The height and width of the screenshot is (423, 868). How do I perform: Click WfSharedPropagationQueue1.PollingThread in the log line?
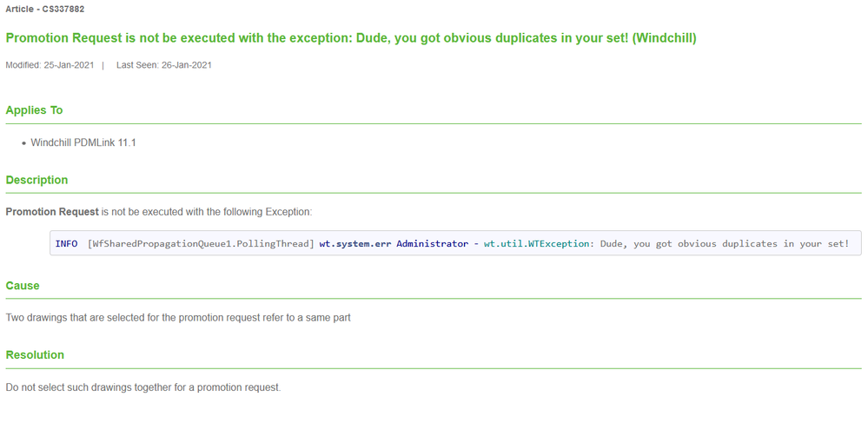(201, 244)
